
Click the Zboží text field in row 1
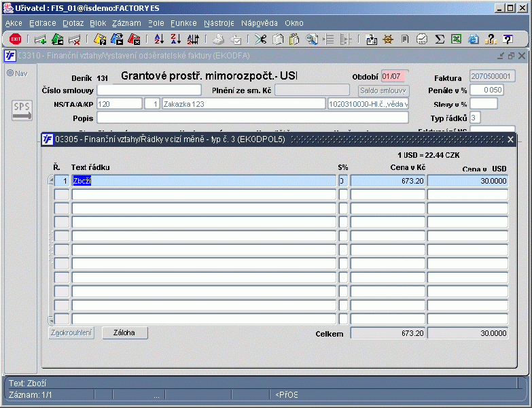tap(204, 181)
